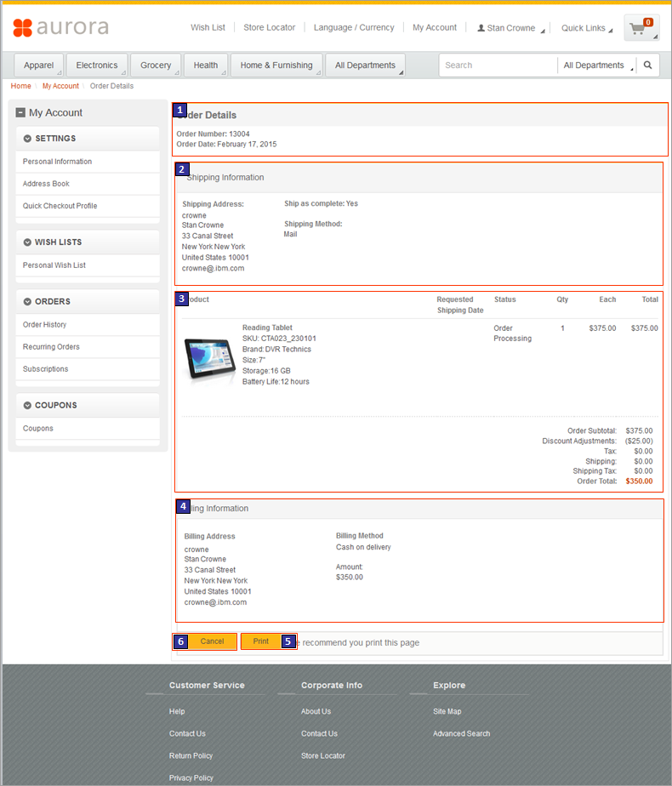Collapse the My Account sidebar section
This screenshot has height=786, width=672.
point(20,113)
